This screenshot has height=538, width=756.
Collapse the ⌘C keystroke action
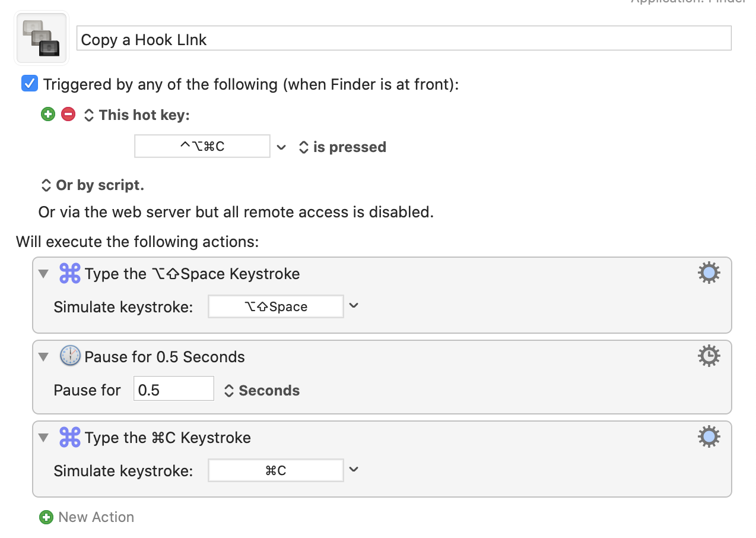(x=43, y=438)
